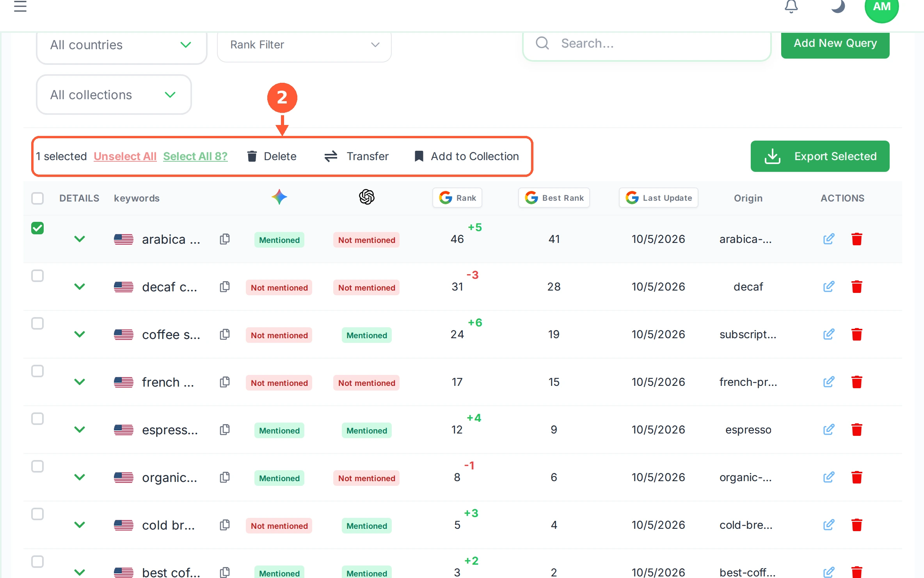This screenshot has width=924, height=578.
Task: Copy the organic keyword
Action: [x=225, y=477]
